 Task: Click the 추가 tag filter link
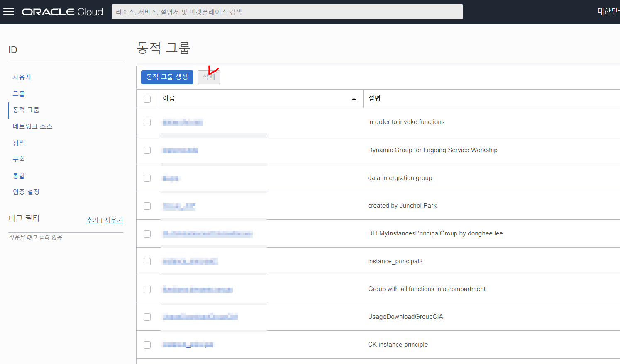93,220
